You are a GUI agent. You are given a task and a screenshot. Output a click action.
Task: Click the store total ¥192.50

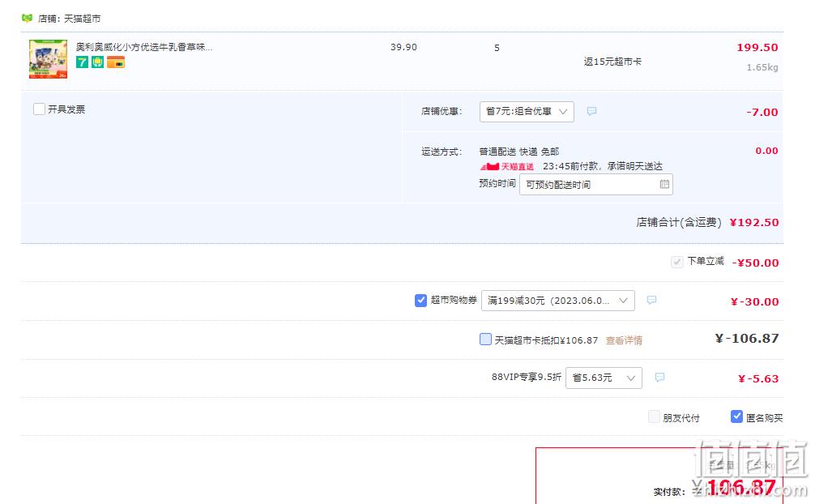(x=754, y=223)
